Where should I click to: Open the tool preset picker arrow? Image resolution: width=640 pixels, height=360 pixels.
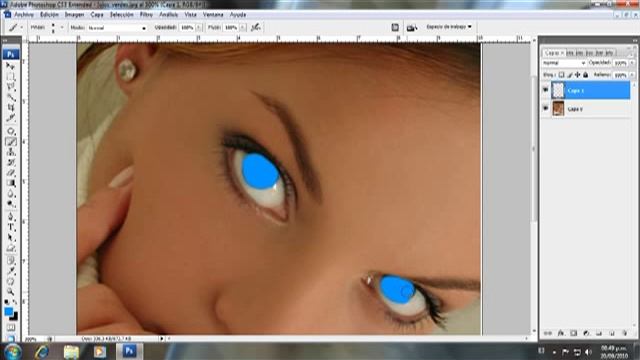(22, 27)
